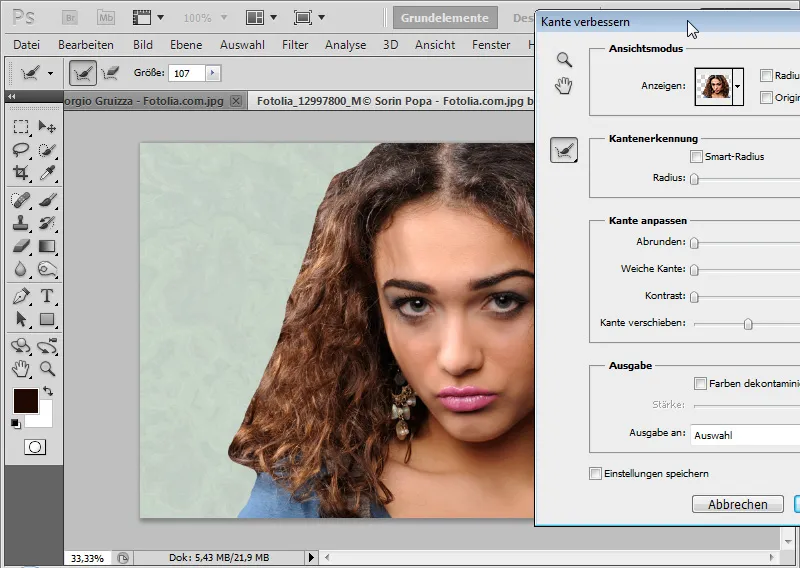
Task: Close the Giorgio Gruizza document tab
Action: coord(236,101)
